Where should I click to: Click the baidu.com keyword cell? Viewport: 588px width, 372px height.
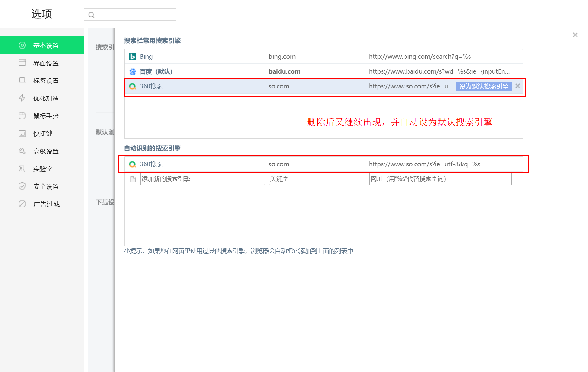pyautogui.click(x=284, y=71)
